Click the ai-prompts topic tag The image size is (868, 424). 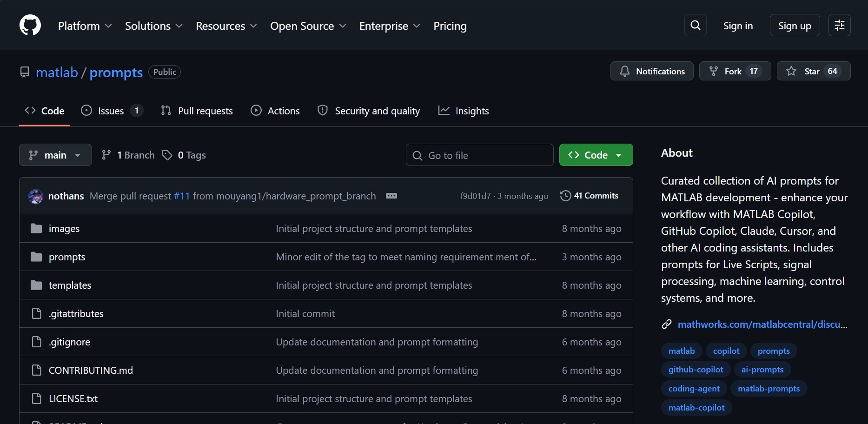pyautogui.click(x=762, y=370)
